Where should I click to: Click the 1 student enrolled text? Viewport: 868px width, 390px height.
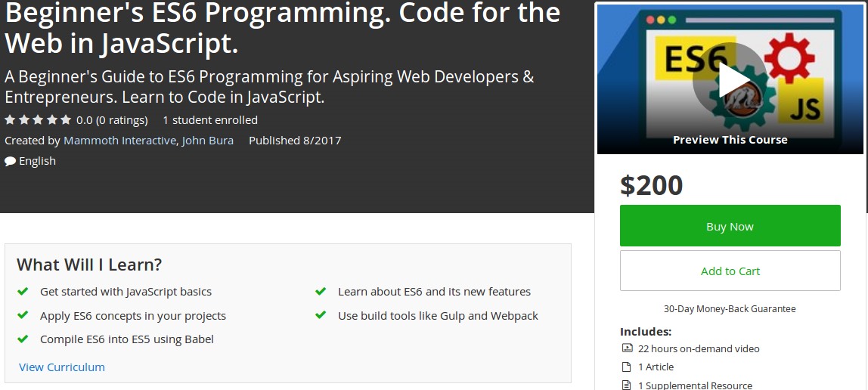(x=210, y=120)
